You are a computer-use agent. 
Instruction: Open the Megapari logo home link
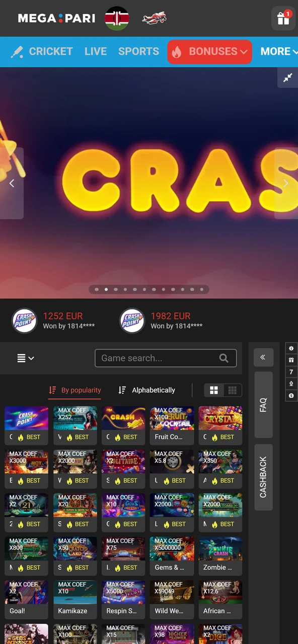56,18
